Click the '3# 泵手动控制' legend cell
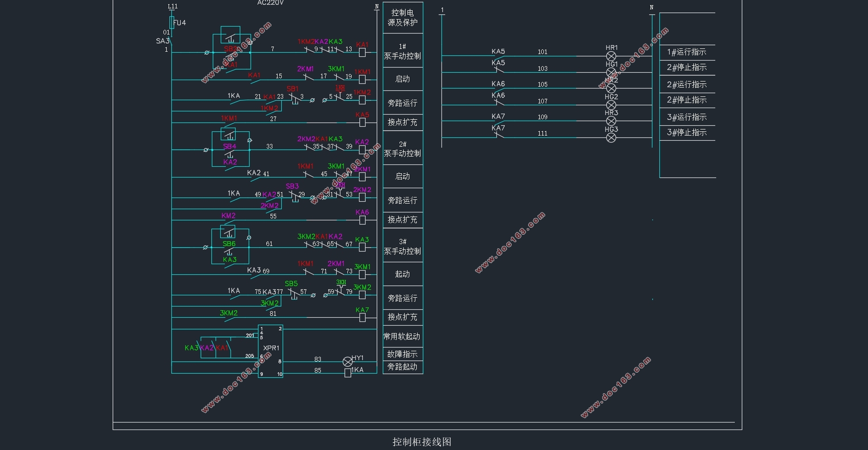 403,246
